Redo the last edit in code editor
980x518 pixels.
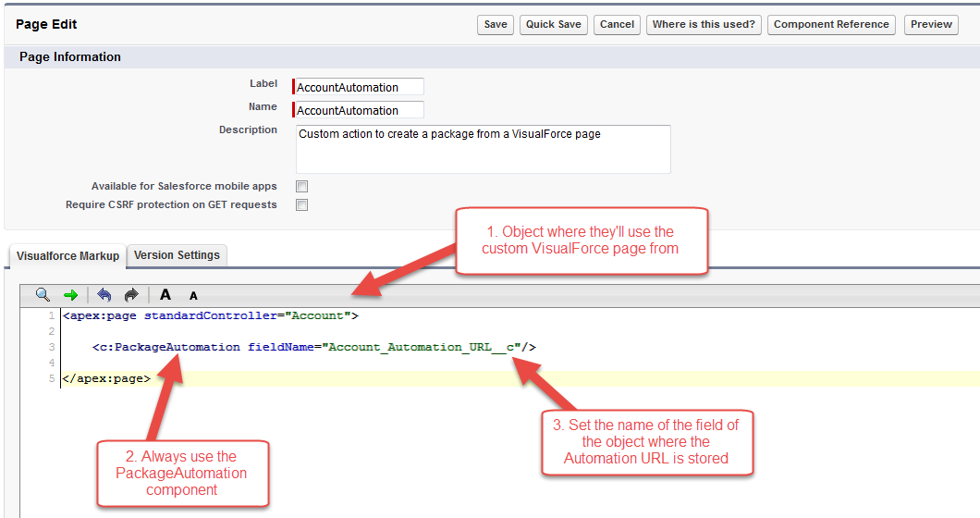tap(131, 295)
